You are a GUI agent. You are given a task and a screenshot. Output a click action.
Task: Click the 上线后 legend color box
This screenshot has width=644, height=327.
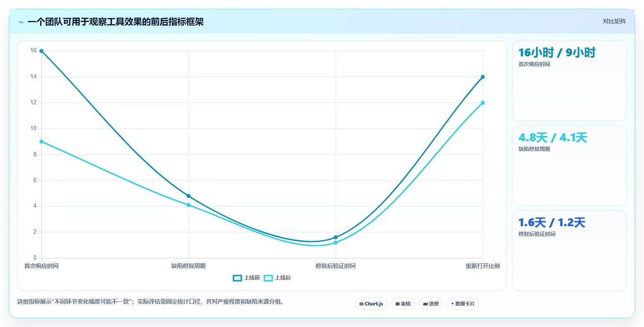(268, 278)
